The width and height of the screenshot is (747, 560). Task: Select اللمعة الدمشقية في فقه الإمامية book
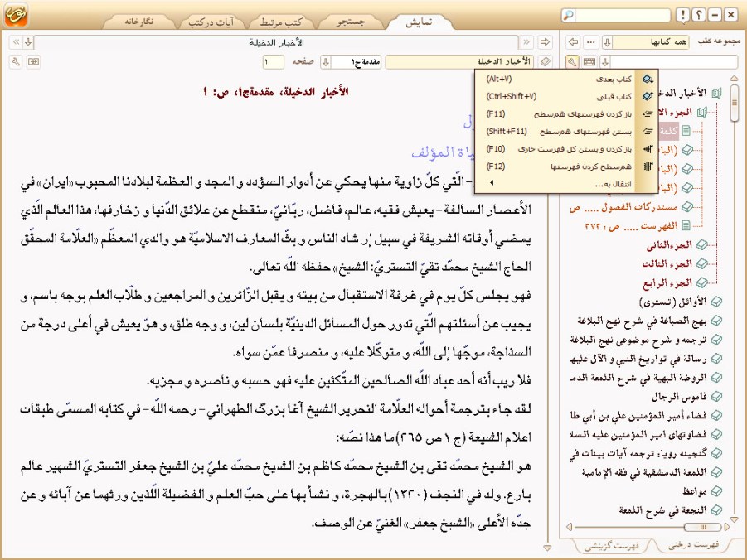[x=644, y=472]
